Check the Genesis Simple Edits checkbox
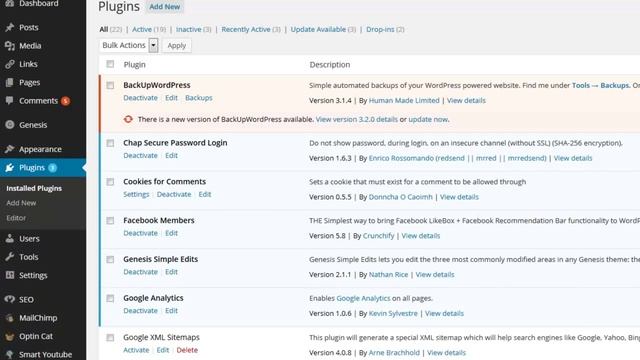 tap(110, 259)
